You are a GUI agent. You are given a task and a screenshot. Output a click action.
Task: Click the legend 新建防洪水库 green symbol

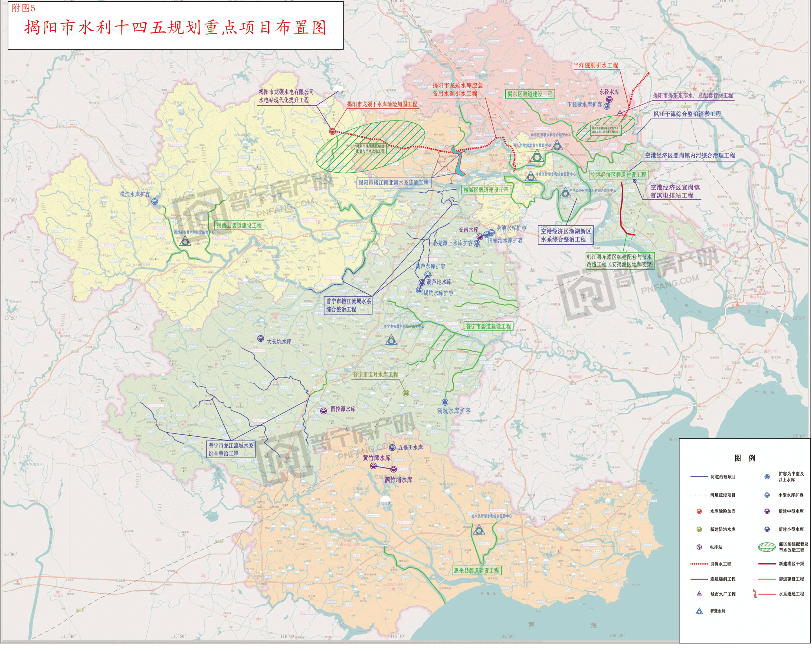tap(700, 530)
